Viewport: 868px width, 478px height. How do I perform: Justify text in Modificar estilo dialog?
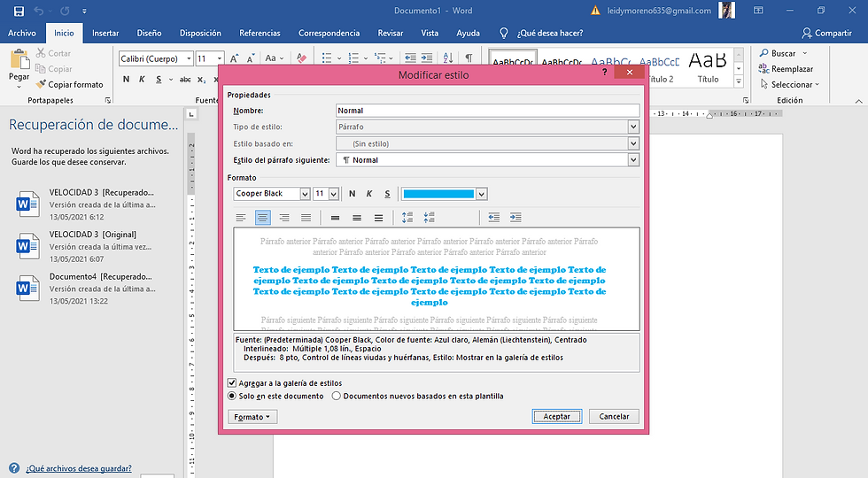click(306, 218)
